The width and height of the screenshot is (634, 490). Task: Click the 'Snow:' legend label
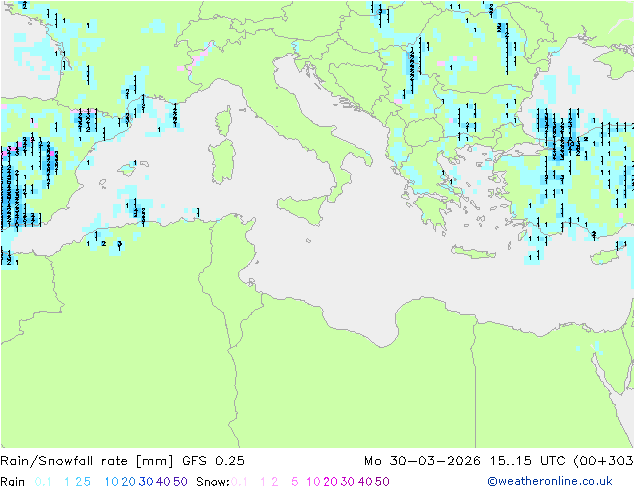213,482
